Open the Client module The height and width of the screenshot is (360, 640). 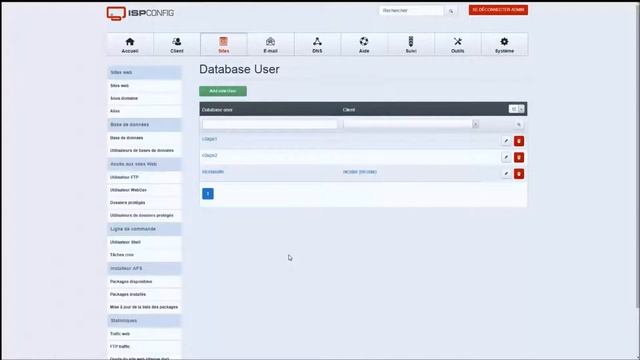coord(177,44)
